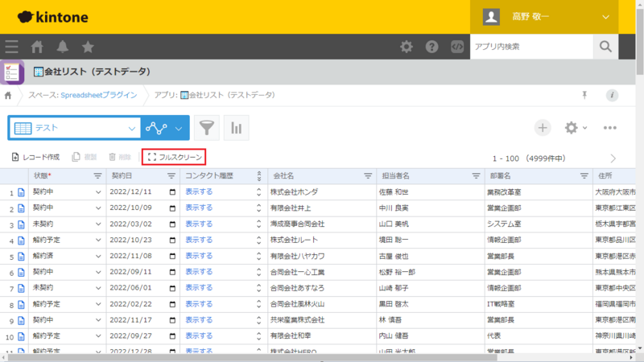Click the favorites star icon
Viewport: 644px width, 362px height.
click(x=88, y=47)
